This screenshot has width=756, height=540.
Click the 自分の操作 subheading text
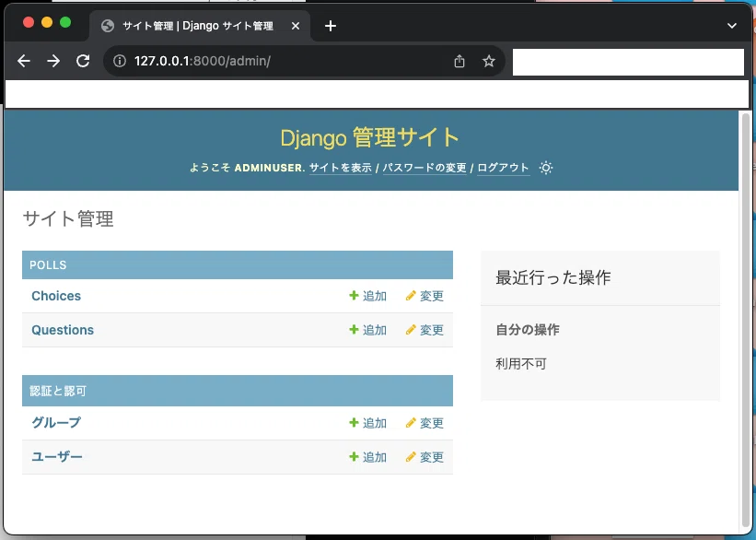pyautogui.click(x=528, y=330)
